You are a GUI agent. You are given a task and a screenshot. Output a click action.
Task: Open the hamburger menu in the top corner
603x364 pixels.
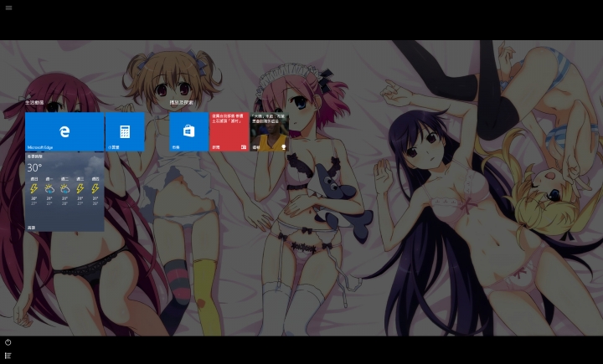tap(8, 8)
